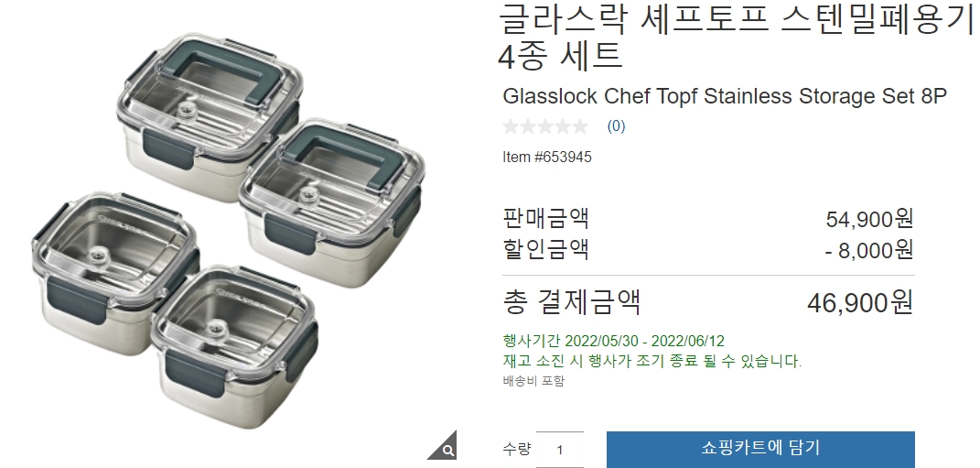Add item with 쇼핑카트에 담기 button
The width and height of the screenshot is (980, 468).
click(x=760, y=449)
